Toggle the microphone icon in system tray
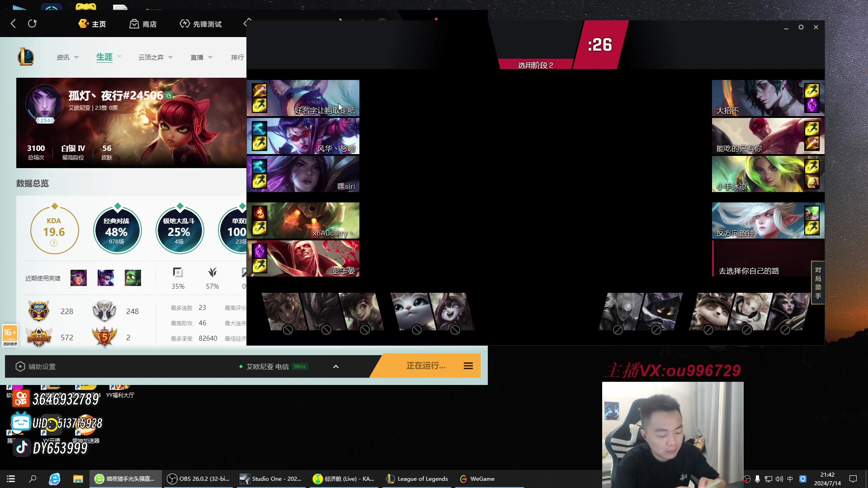 757,479
